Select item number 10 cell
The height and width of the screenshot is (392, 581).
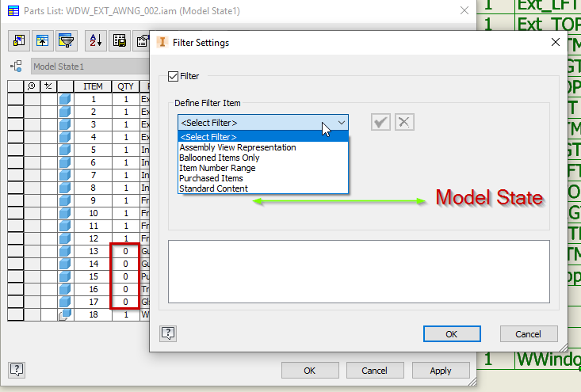[x=93, y=213]
